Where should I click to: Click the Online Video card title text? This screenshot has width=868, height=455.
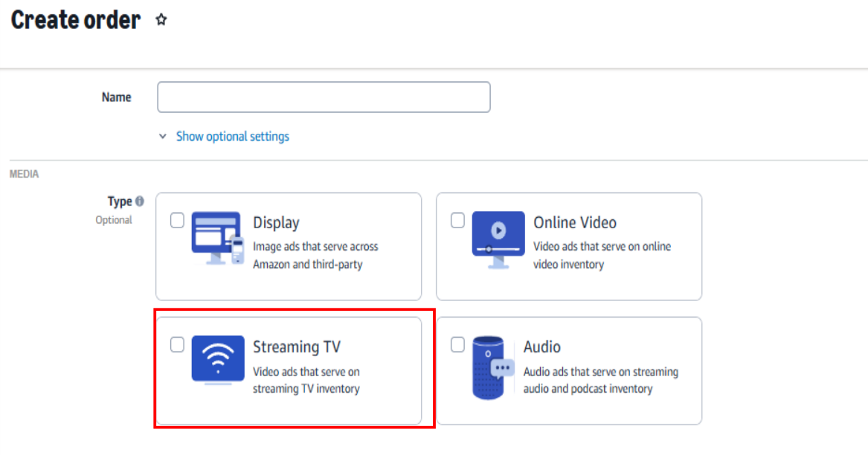[x=575, y=222]
